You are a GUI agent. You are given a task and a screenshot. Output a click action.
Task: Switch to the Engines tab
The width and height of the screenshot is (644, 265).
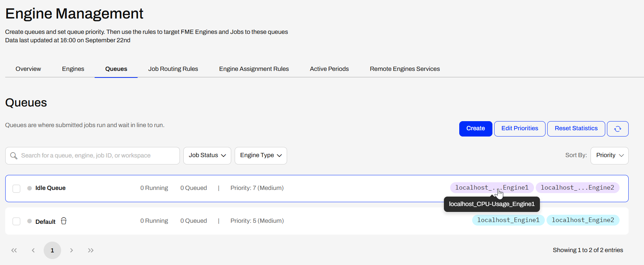73,69
